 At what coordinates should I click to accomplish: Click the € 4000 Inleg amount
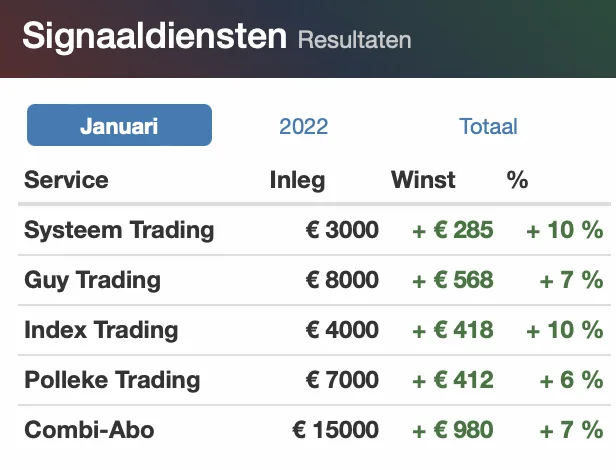[x=342, y=330]
